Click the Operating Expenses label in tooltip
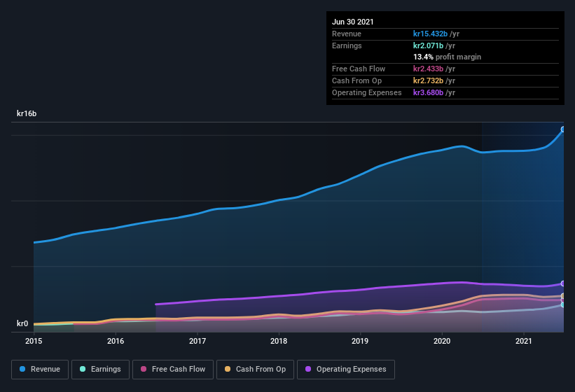This screenshot has width=575, height=392. point(367,92)
